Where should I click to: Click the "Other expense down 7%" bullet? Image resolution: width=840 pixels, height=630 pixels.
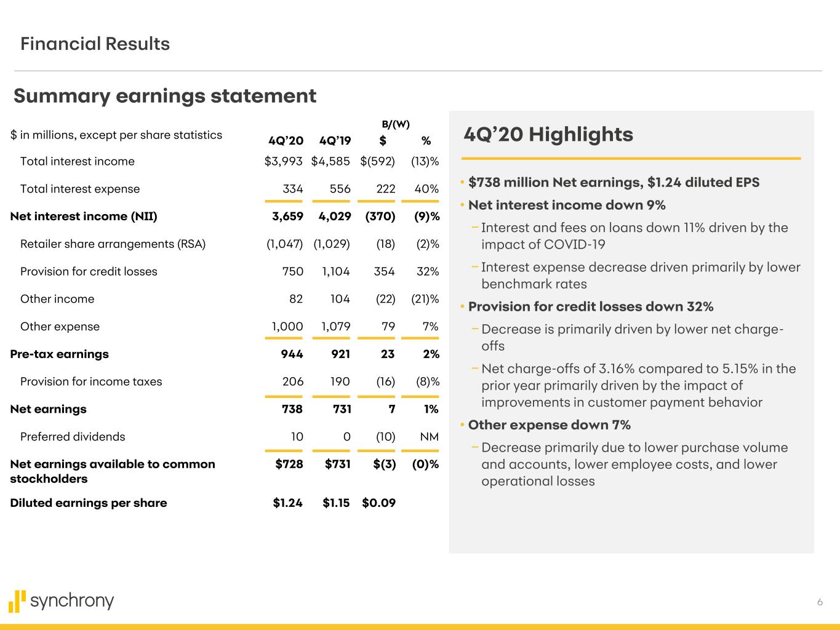click(x=549, y=425)
